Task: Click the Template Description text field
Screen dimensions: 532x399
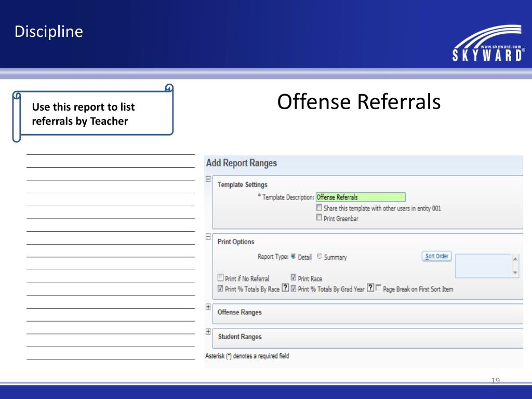Action: 361,197
